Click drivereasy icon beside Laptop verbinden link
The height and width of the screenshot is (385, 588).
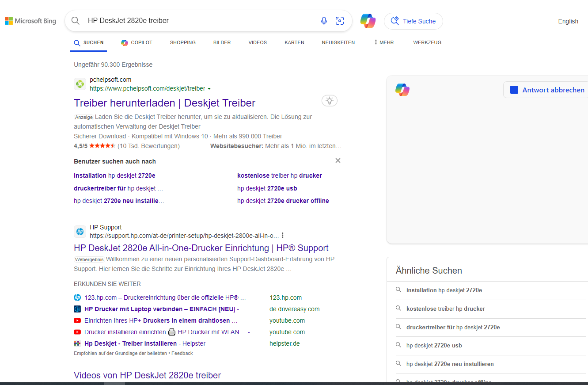77,309
